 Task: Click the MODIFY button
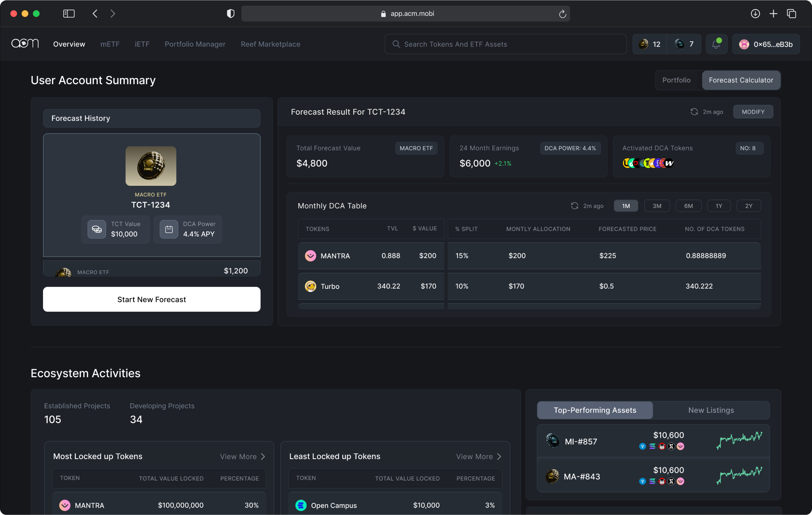753,112
